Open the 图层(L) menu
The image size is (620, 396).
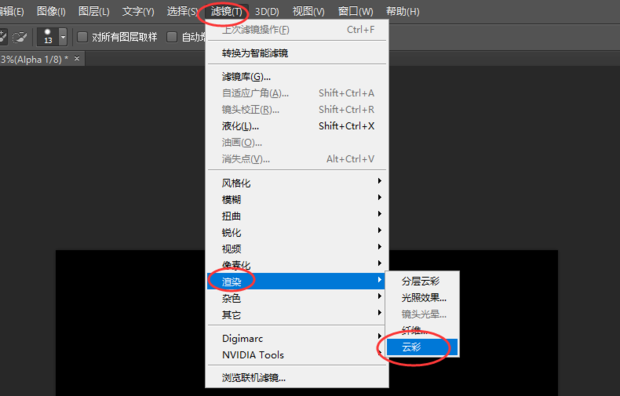[94, 11]
